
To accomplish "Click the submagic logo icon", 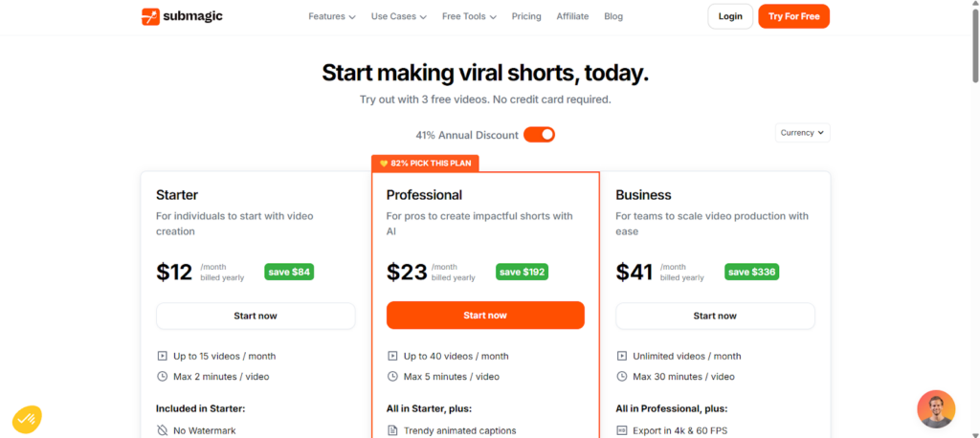I will [150, 17].
